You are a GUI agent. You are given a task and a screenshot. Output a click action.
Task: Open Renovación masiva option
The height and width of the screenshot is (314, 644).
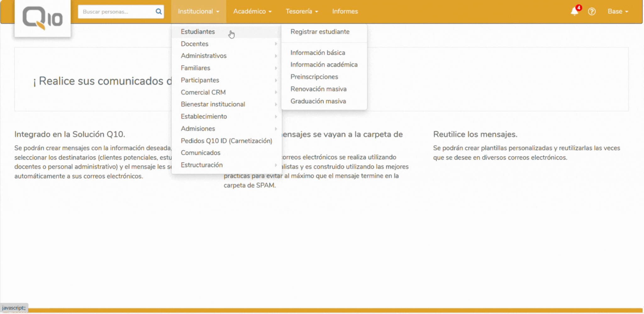click(x=318, y=89)
